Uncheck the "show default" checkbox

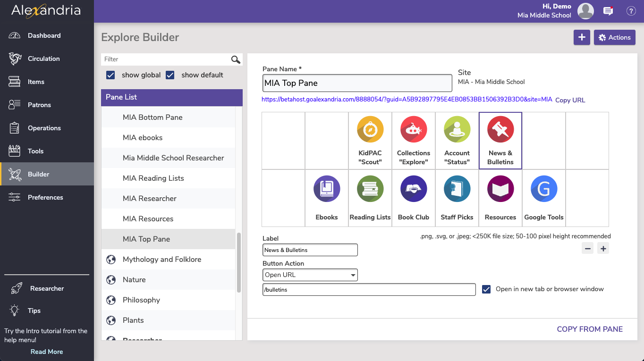pos(170,75)
